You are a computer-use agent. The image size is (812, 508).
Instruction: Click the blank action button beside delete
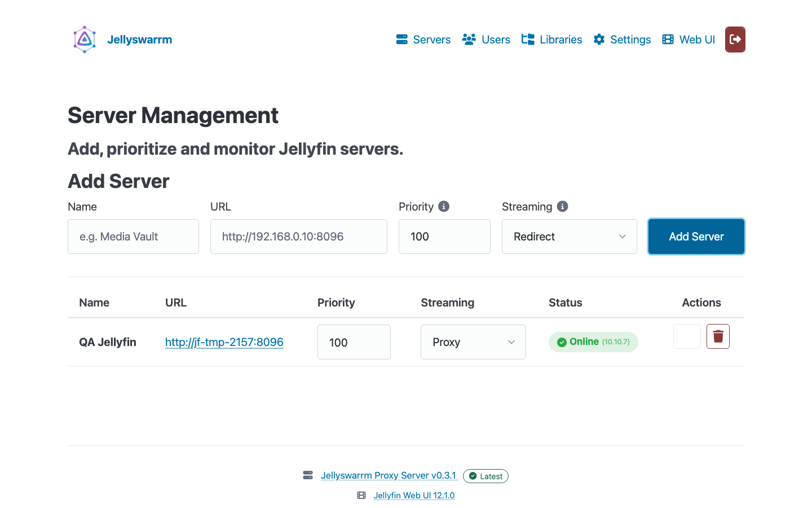(x=687, y=336)
